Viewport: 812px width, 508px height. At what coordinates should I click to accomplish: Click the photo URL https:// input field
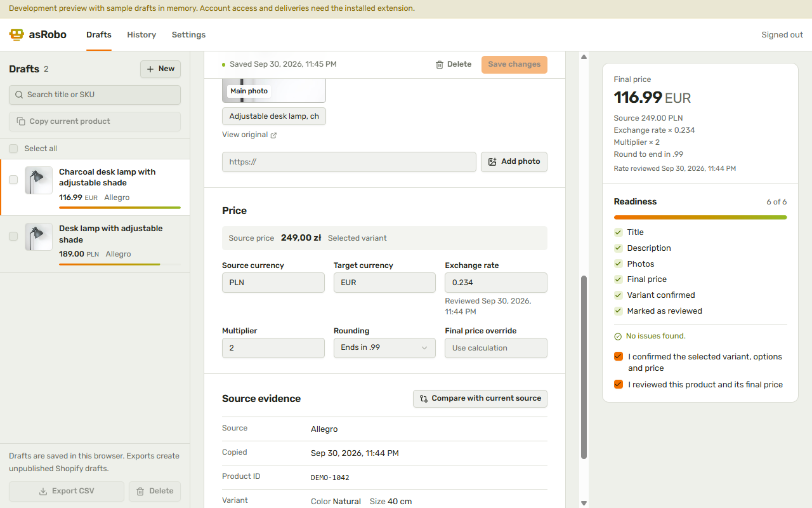coord(349,162)
